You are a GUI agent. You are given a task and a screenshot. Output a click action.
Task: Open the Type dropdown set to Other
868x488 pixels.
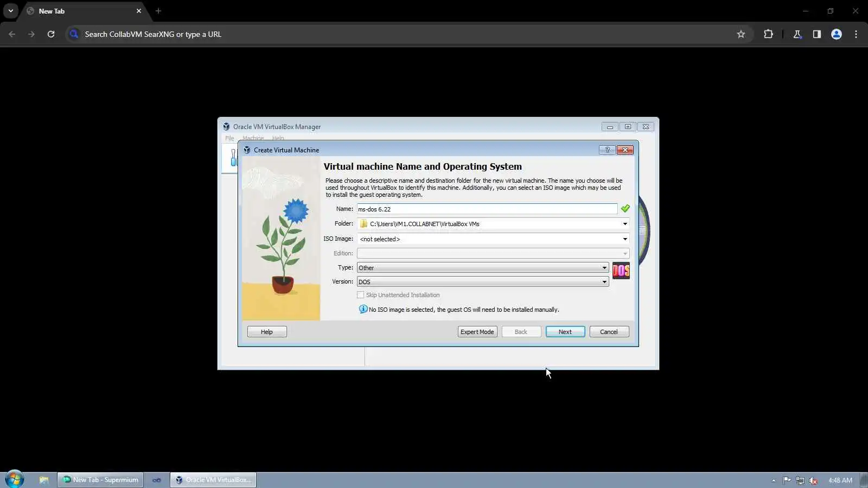tap(482, 268)
